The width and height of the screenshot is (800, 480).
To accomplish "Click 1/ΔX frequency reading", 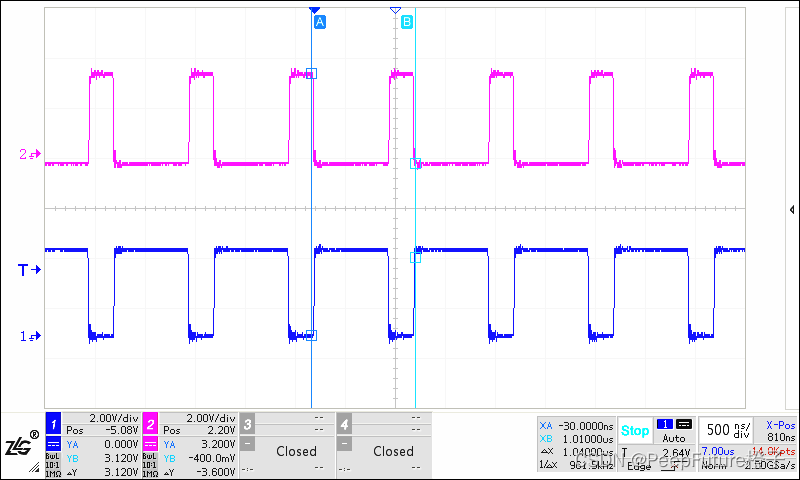I will (577, 465).
